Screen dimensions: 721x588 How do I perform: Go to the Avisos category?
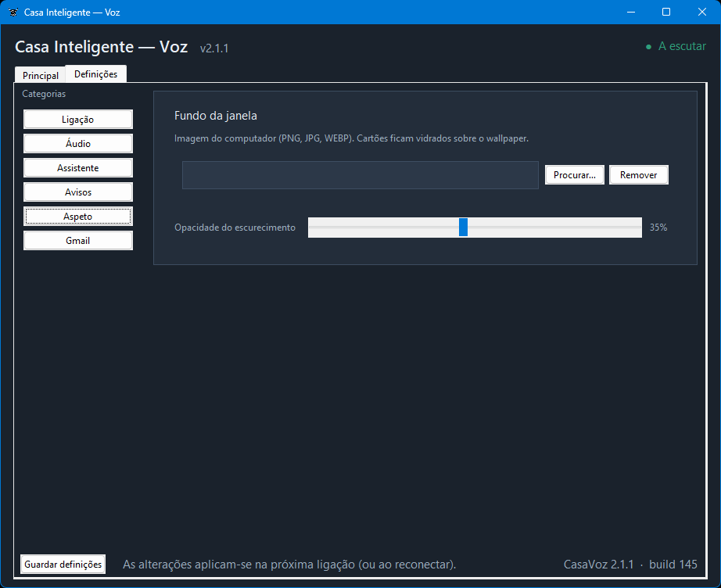click(78, 192)
